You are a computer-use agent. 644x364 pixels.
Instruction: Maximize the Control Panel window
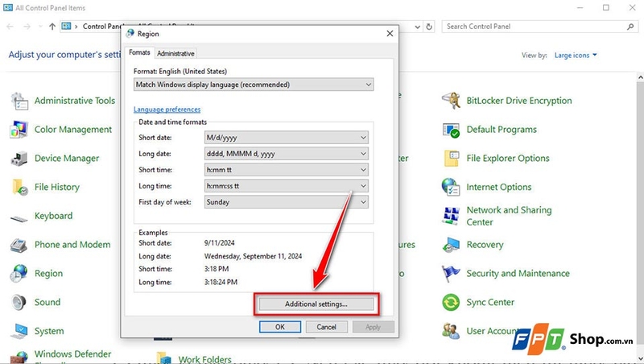[606, 8]
